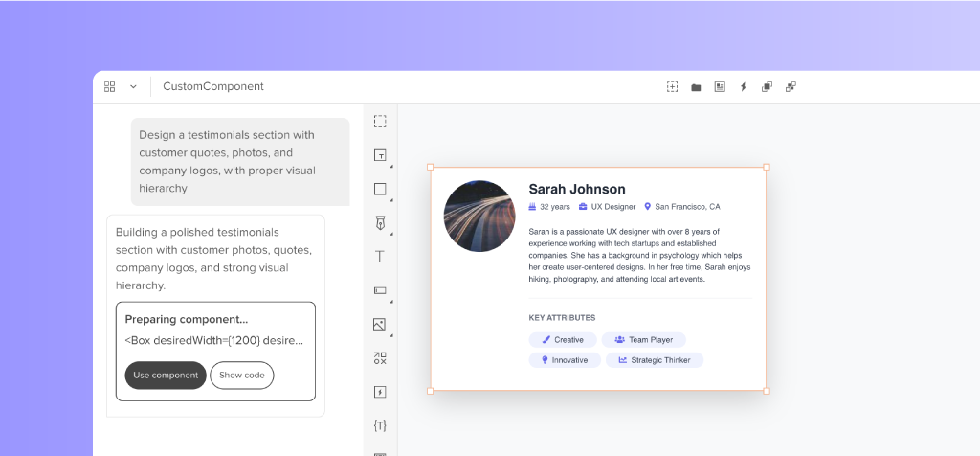The image size is (980, 456).
Task: Click the user prompt message about testimonials
Action: 240,161
